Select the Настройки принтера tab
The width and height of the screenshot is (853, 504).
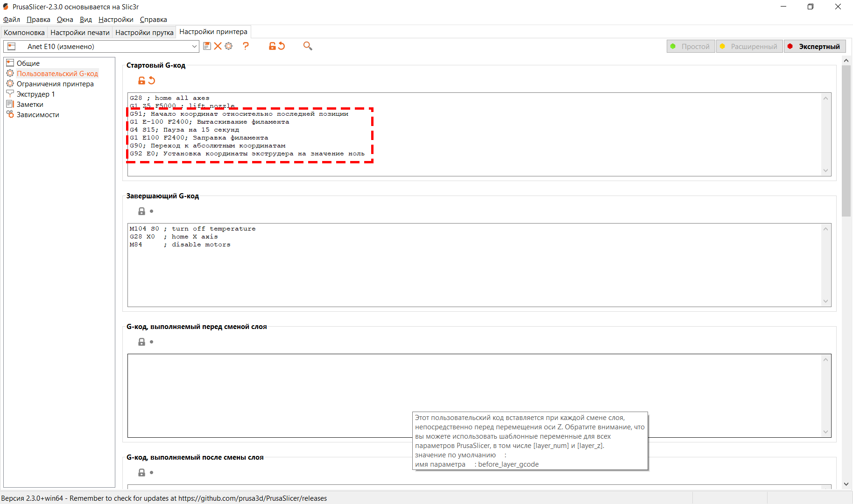[x=213, y=32]
